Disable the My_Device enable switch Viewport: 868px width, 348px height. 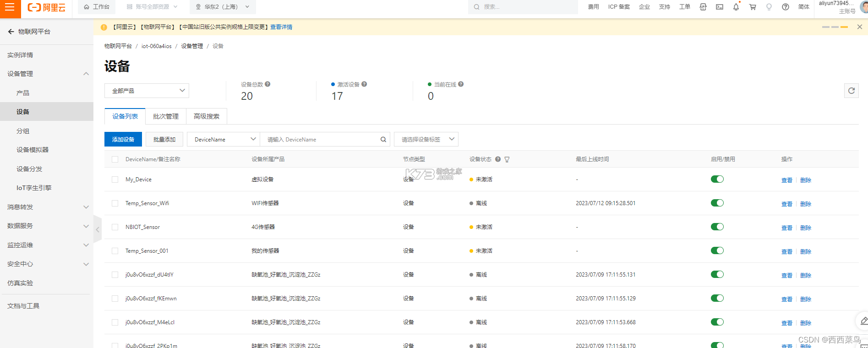pos(717,179)
